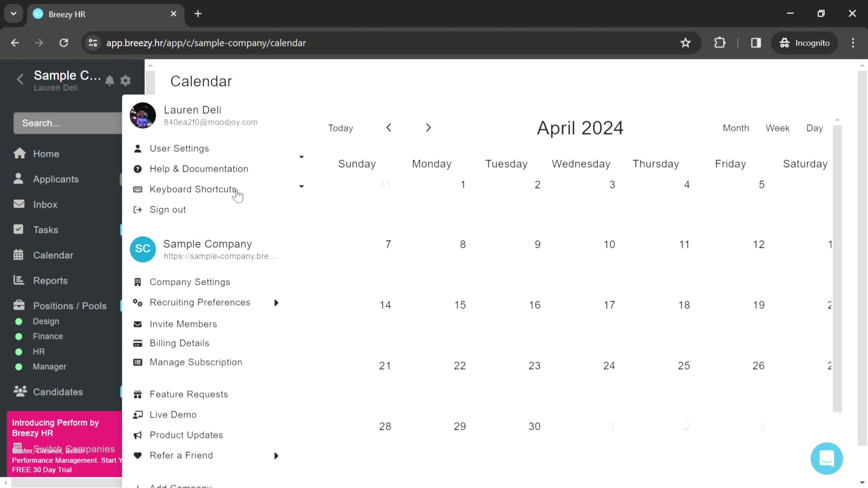Screen dimensions: 868x488
Task: Click the notification bell icon
Action: pyautogui.click(x=110, y=80)
